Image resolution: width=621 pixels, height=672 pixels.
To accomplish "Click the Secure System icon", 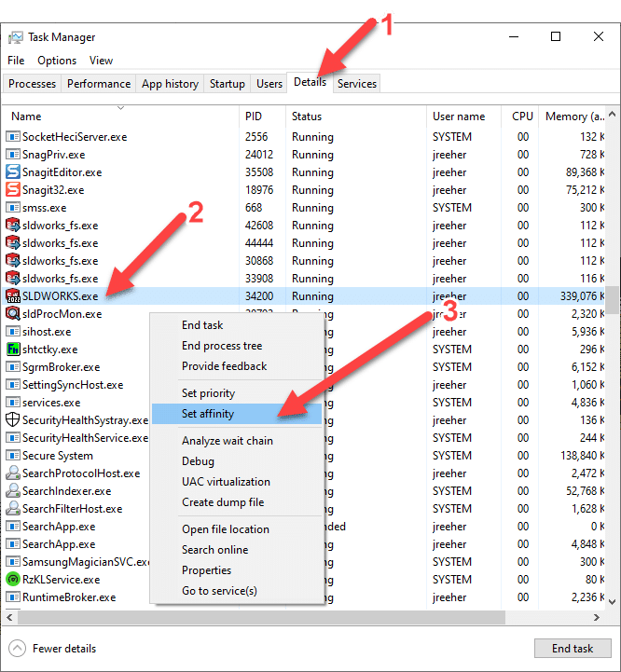I will point(13,455).
